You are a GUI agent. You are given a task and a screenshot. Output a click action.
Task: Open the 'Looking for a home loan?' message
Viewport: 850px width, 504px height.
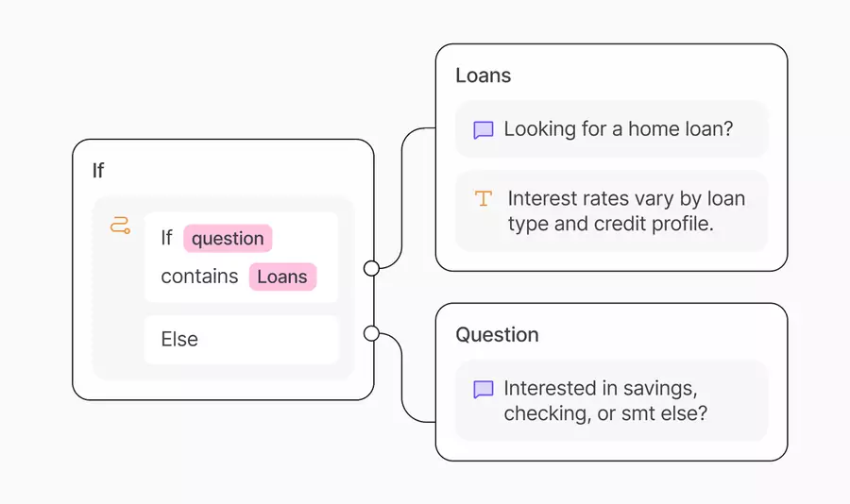(618, 129)
